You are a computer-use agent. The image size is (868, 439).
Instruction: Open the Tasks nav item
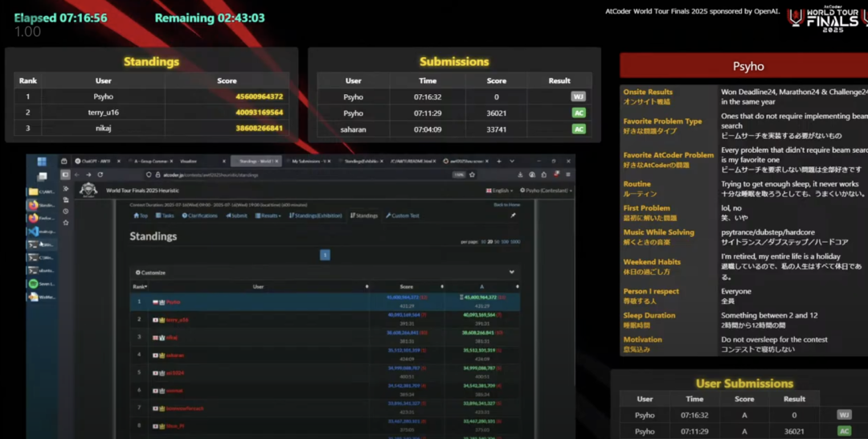[165, 215]
